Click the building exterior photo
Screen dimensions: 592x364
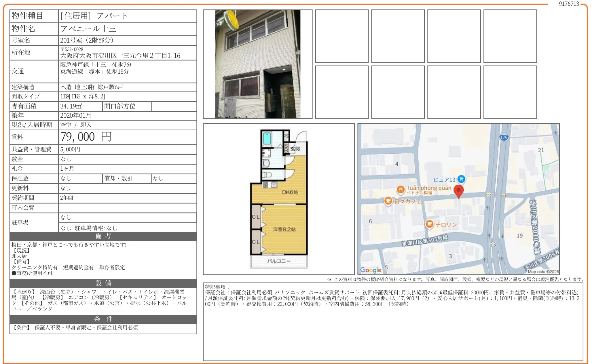coord(258,64)
